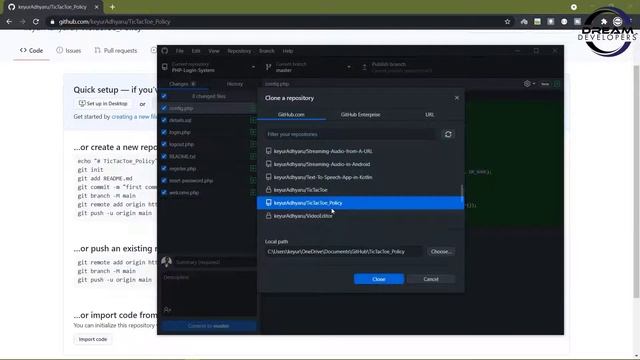Go forward in the browser

point(22,22)
